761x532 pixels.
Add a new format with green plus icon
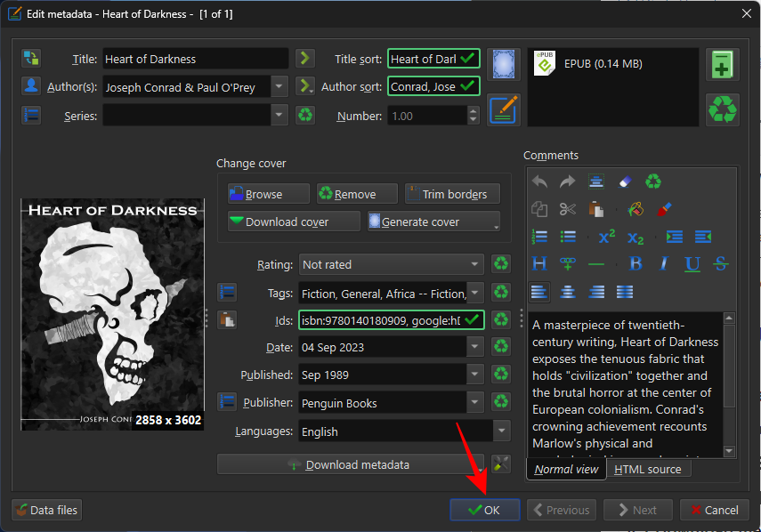(722, 64)
